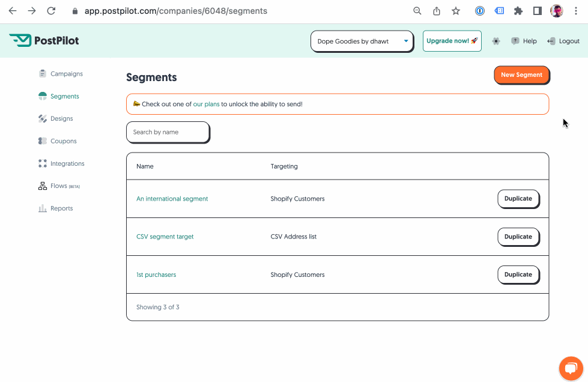Screen dimensions: 588x382
Task: Click the PostPilot logo
Action: coord(44,40)
